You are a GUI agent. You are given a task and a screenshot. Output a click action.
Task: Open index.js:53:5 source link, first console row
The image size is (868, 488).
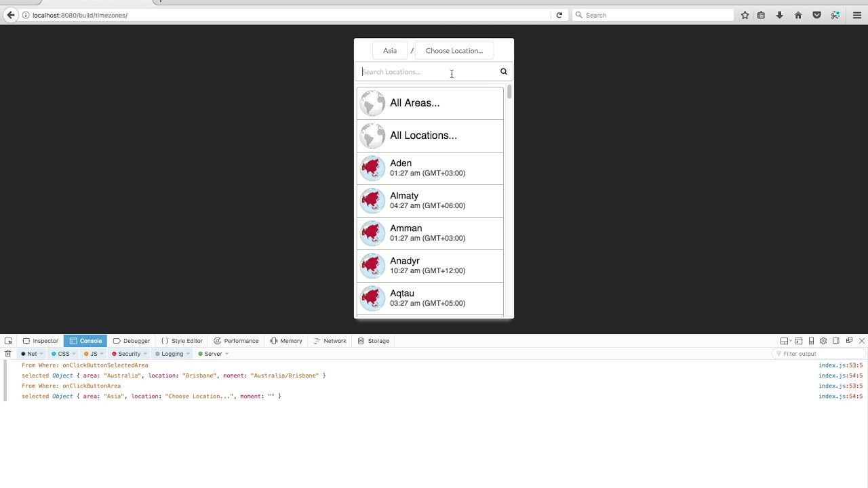pyautogui.click(x=840, y=365)
